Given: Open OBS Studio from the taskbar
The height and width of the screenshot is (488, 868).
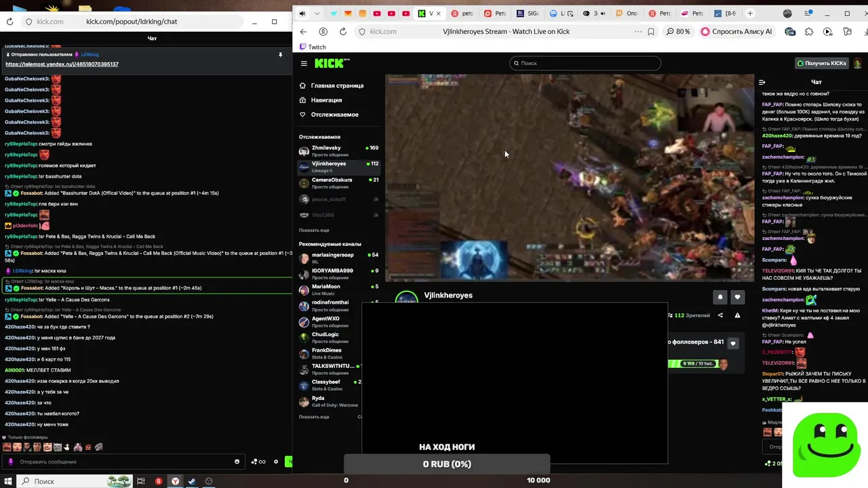Looking at the screenshot, I should [x=209, y=481].
